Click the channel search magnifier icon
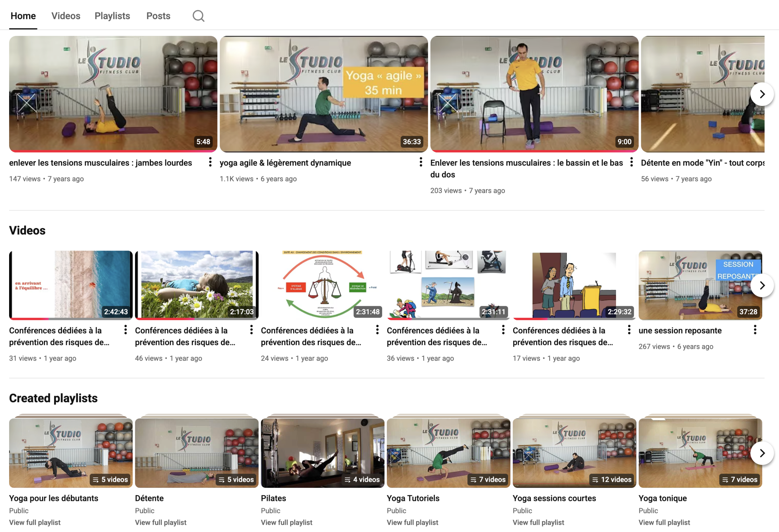 click(198, 16)
